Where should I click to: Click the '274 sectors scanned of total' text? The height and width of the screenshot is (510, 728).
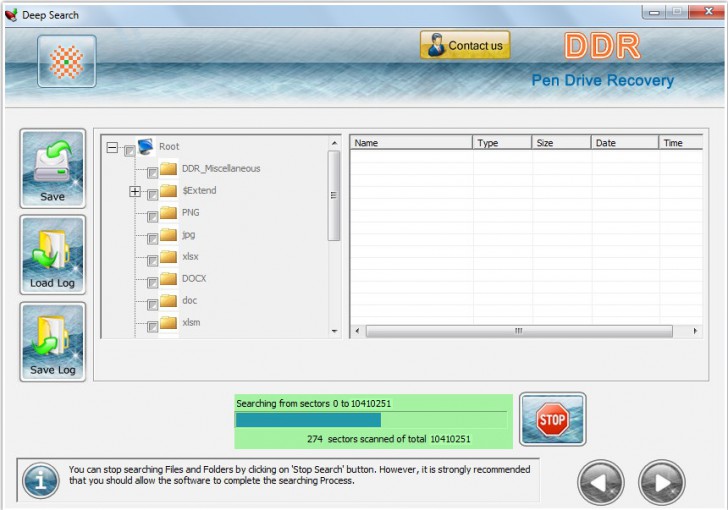pos(366,439)
